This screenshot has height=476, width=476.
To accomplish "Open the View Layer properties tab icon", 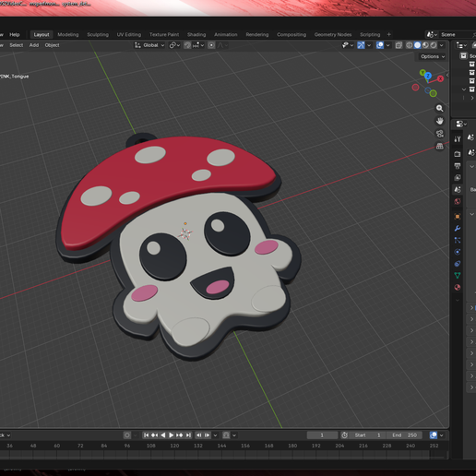I will [x=458, y=178].
